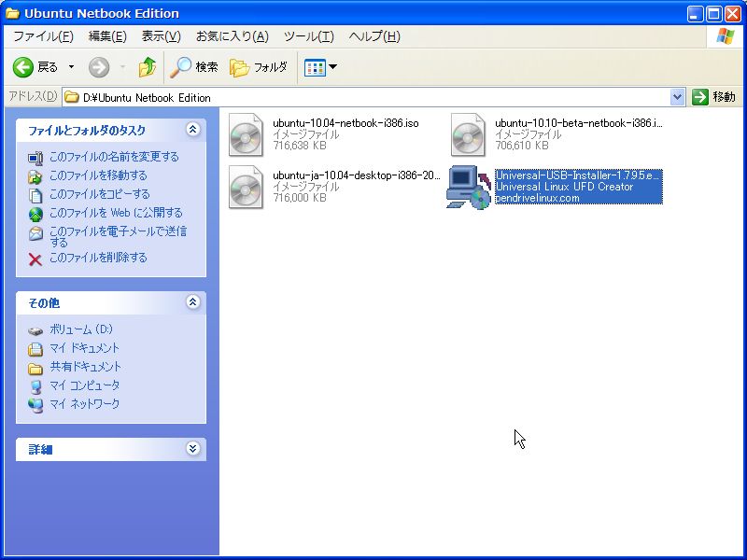
Task: Open 共有ドキュメント link
Action: pyautogui.click(x=86, y=367)
